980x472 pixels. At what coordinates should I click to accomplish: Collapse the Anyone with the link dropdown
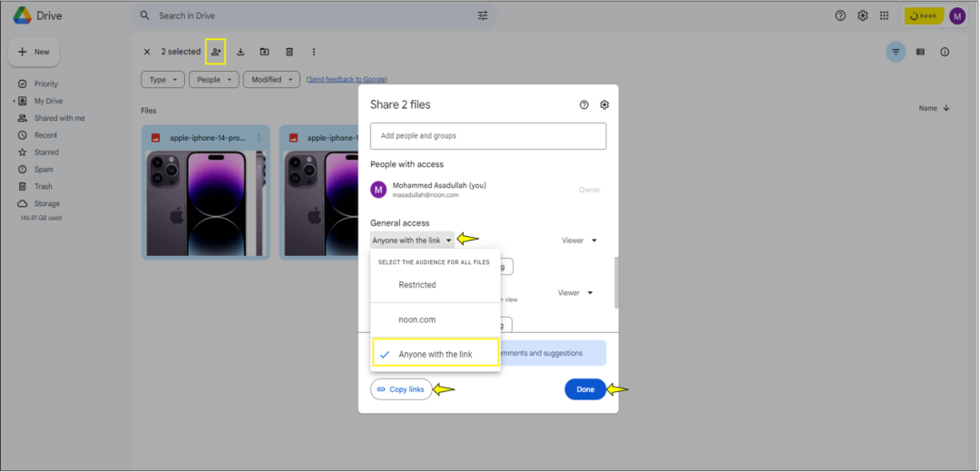[413, 240]
